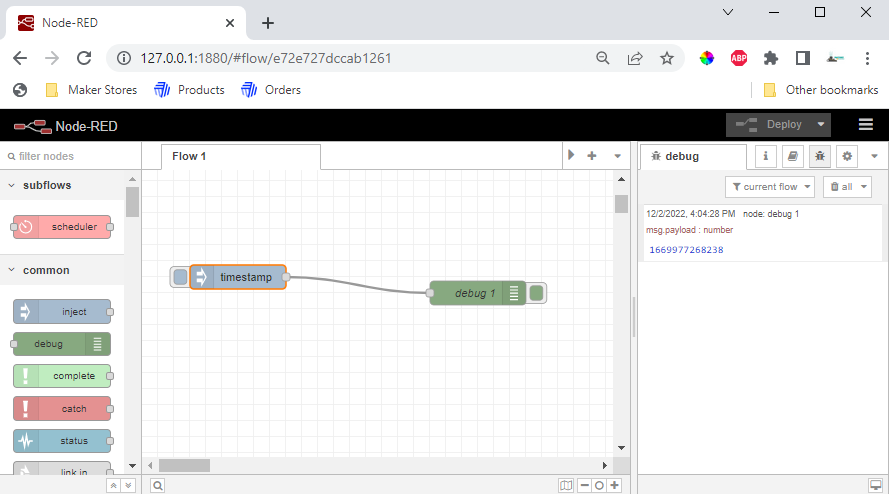Collapse the subflows palette category
This screenshot has width=889, height=494.
click(62, 185)
